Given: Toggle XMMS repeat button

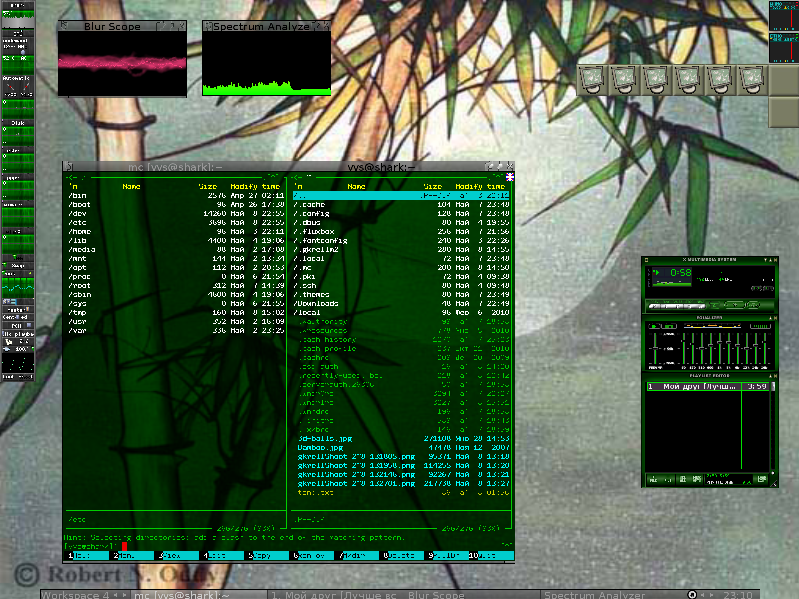Looking at the screenshot, I should [754, 305].
